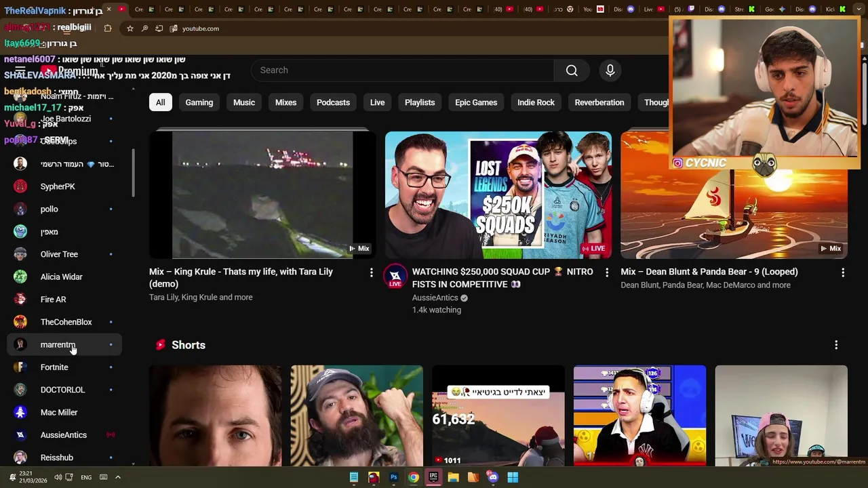Open AussieAntics live channel avatar beside video title
This screenshot has height=488, width=868.
coord(395,277)
